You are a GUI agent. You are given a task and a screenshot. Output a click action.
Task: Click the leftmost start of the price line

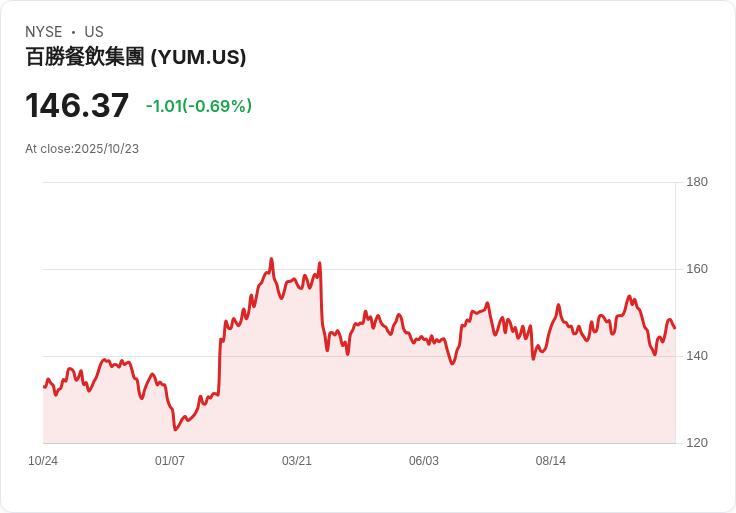coord(43,387)
